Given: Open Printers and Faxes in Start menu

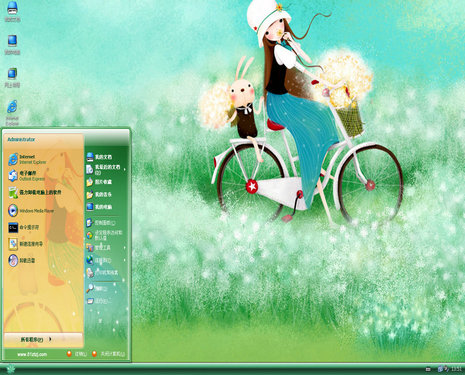Looking at the screenshot, I should [102, 272].
